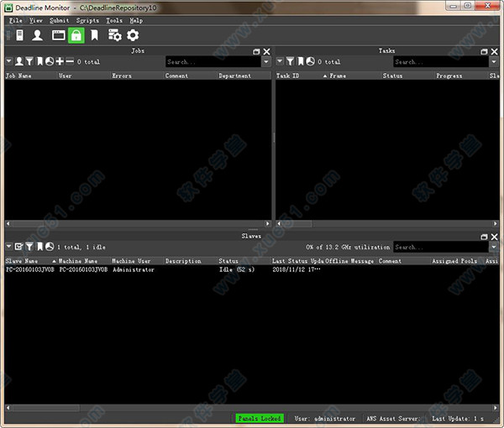Viewport: 504px width, 428px height.
Task: Sort Jobs by Department column header
Action: click(234, 76)
